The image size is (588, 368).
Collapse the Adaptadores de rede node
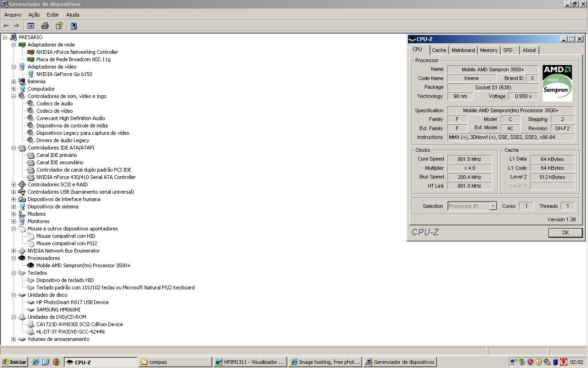pos(14,45)
